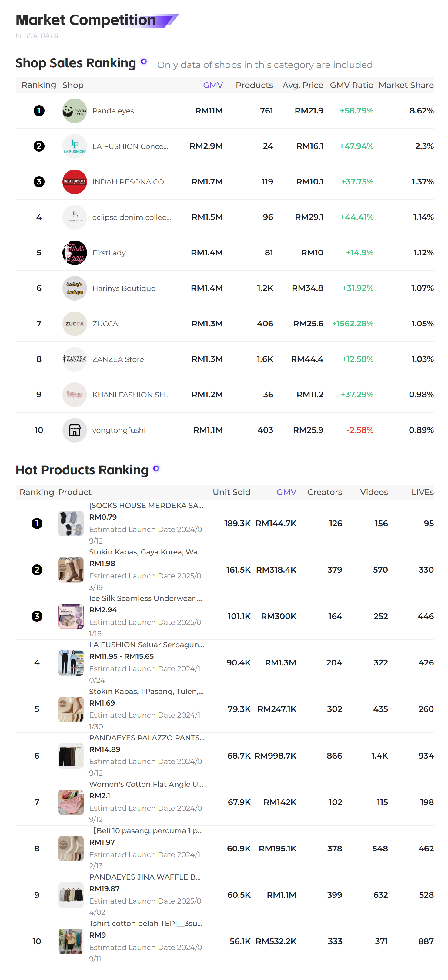Open Ice Silk Seamless Underwear title
The height and width of the screenshot is (980, 448).
coord(145,598)
